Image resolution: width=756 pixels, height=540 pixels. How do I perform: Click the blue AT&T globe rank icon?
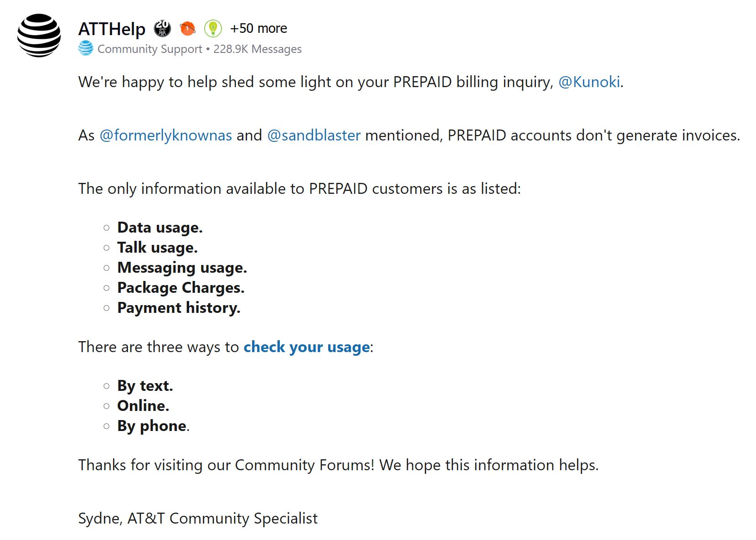click(86, 48)
